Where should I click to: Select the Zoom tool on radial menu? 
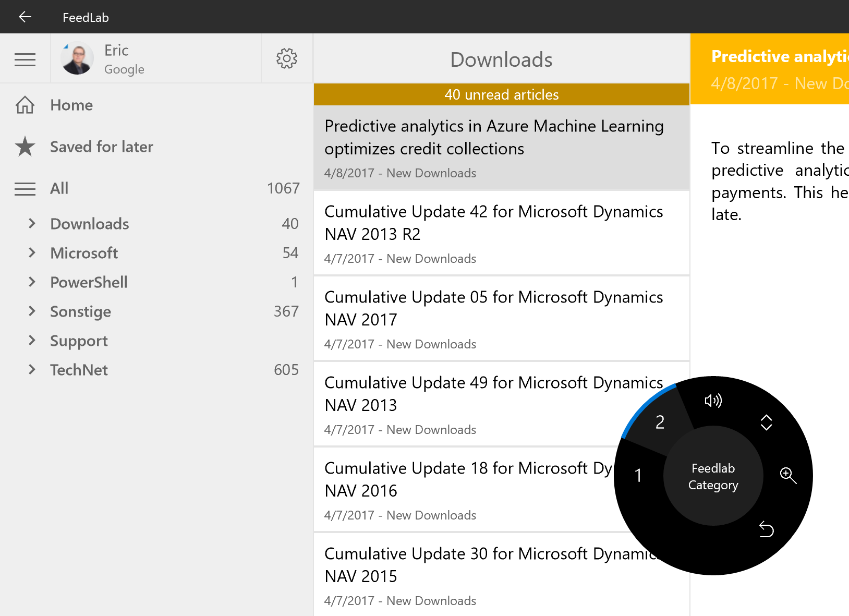788,475
